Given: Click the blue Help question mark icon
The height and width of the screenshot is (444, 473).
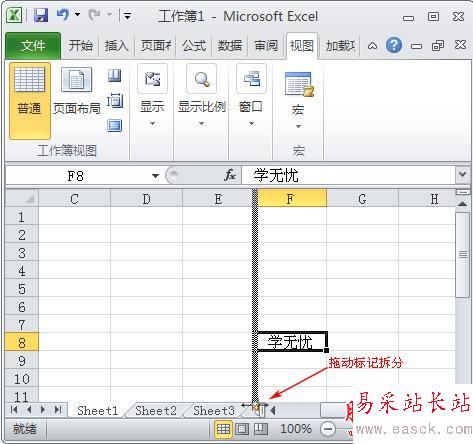Looking at the screenshot, I should coord(394,45).
